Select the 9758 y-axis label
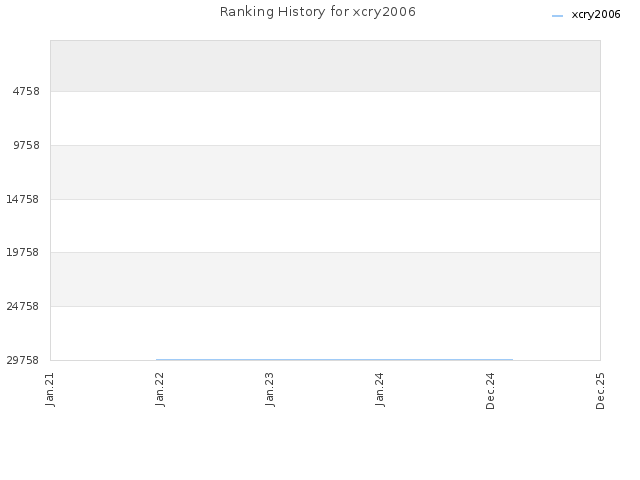The height and width of the screenshot is (480, 640). [x=26, y=145]
